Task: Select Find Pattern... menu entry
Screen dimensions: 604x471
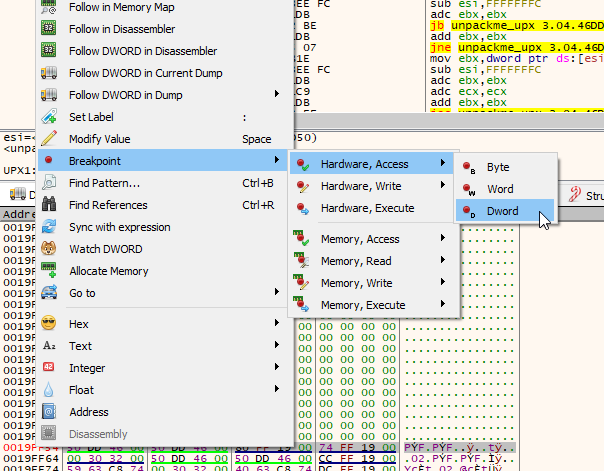Action: click(163, 183)
